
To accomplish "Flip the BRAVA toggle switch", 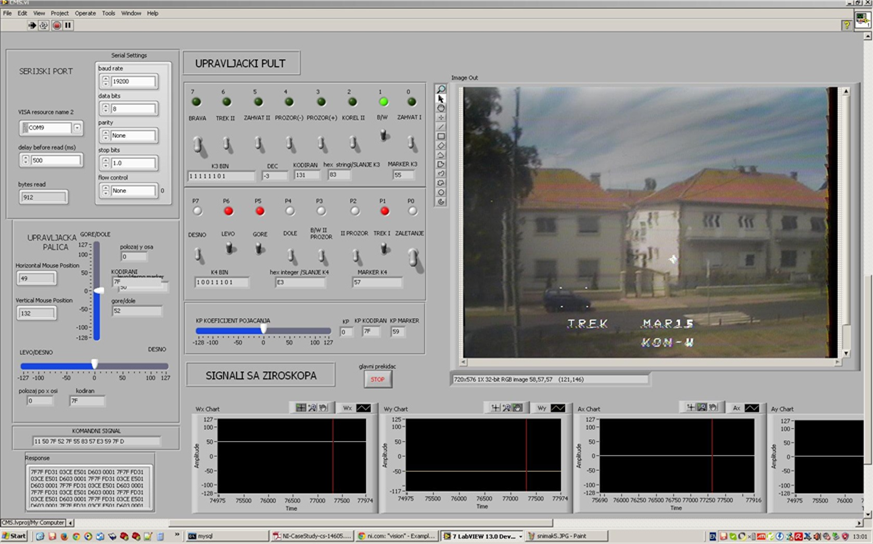I will click(x=198, y=144).
